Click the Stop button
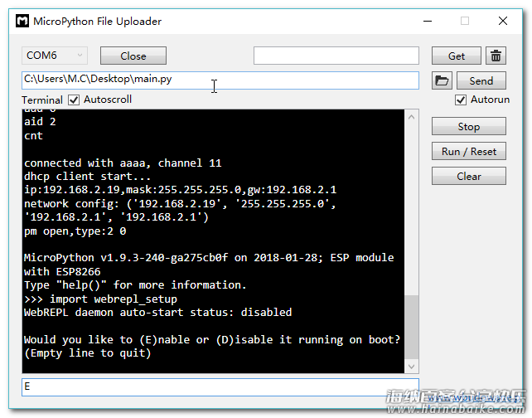Screen dimensions: 532x418 (469, 126)
